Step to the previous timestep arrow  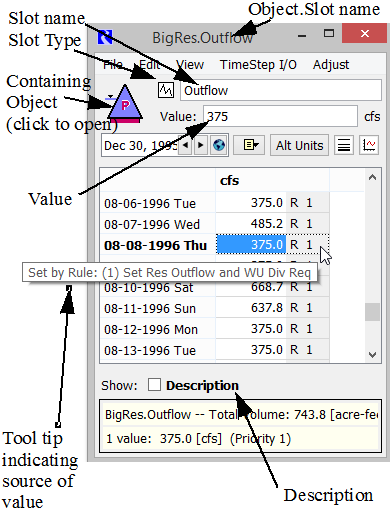coord(186,145)
